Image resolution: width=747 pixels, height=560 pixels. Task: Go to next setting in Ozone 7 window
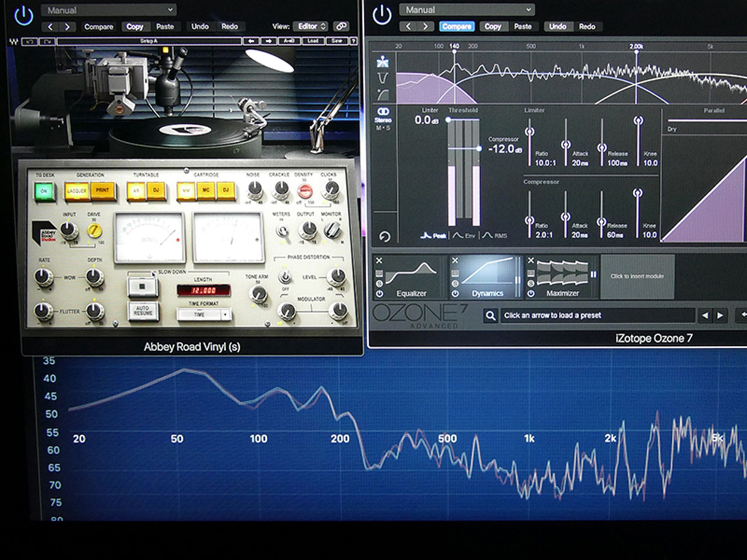[x=425, y=27]
